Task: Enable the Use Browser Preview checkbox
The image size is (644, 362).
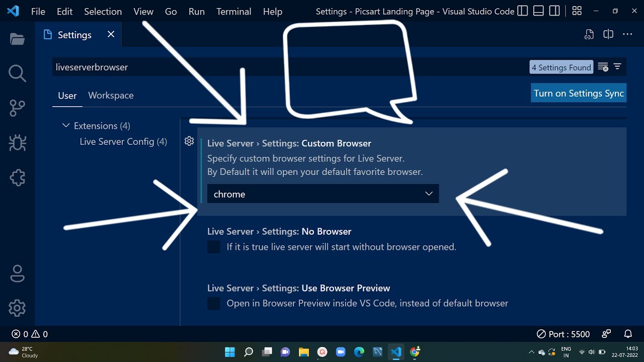Action: click(214, 303)
